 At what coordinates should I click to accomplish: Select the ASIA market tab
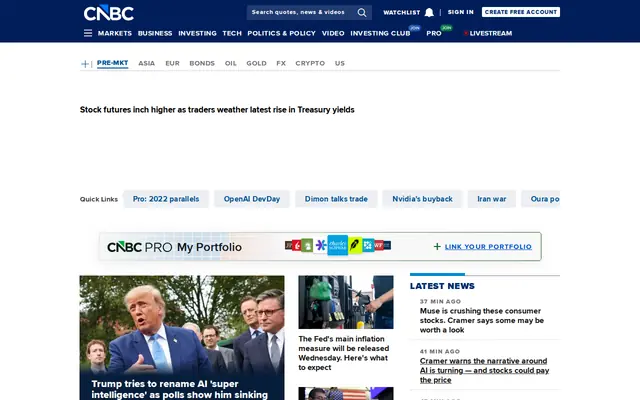[x=147, y=63]
